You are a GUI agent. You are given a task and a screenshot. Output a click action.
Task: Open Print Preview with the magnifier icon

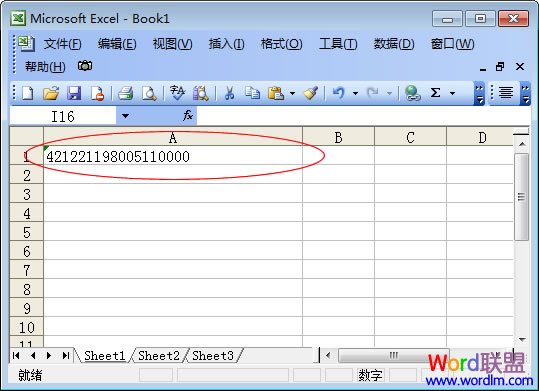(149, 93)
